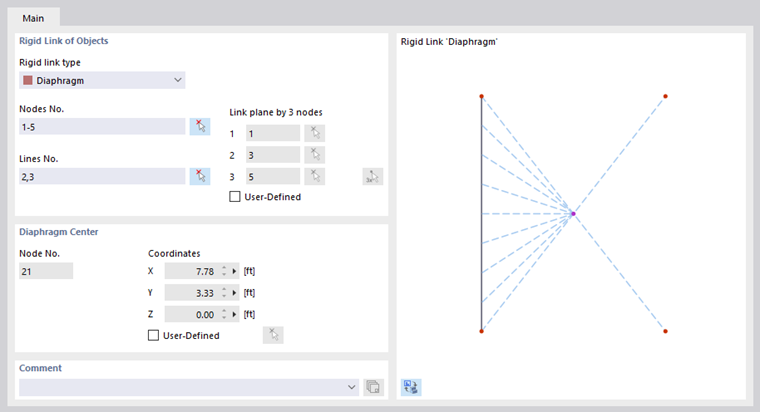This screenshot has width=760, height=412.
Task: Click the preview view-settings icon
Action: click(x=411, y=387)
